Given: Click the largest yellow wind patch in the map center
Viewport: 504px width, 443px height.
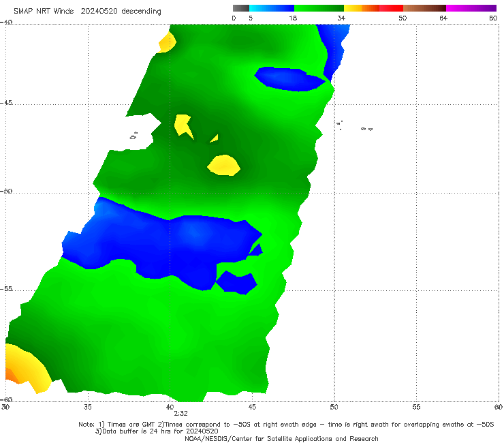Looking at the screenshot, I should point(223,166).
